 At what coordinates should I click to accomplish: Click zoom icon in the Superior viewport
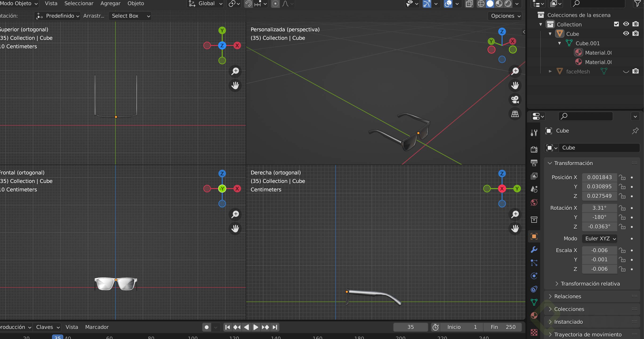[x=235, y=71]
